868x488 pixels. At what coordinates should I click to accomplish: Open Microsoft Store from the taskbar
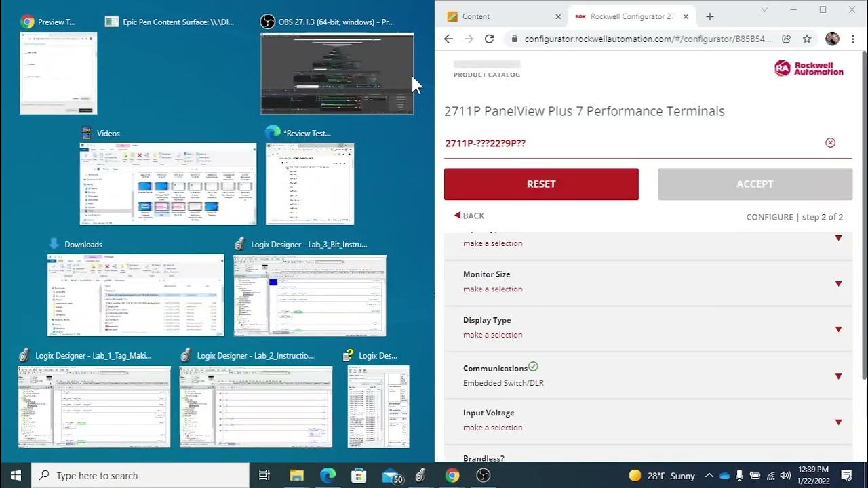pos(359,476)
